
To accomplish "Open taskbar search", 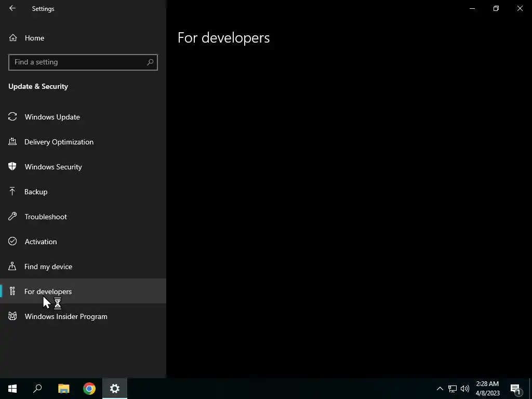I will pos(37,389).
